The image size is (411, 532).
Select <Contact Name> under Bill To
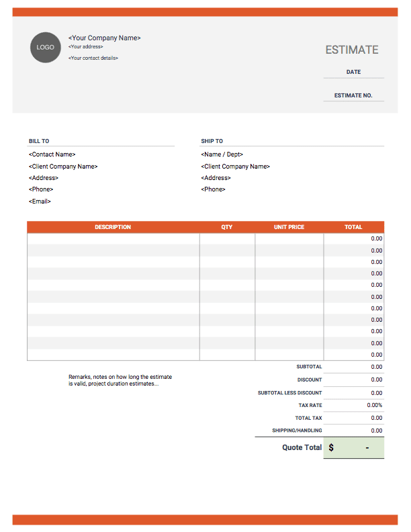point(52,154)
